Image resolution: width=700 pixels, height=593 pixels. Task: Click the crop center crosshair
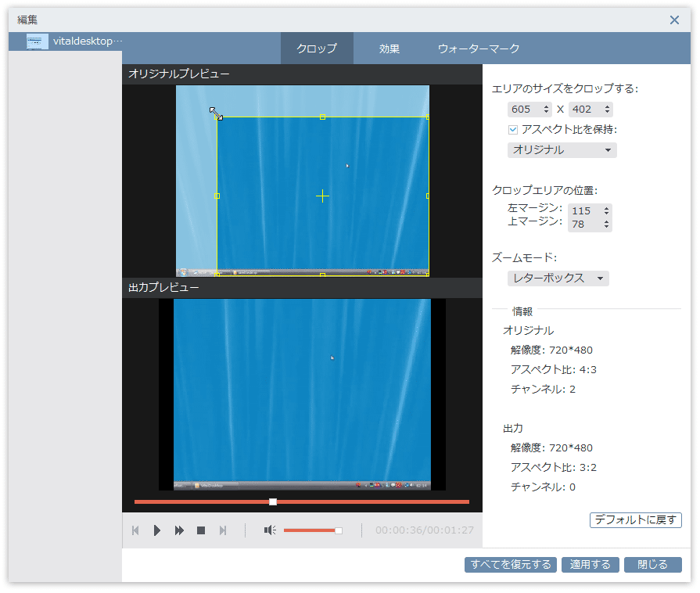[x=322, y=196]
